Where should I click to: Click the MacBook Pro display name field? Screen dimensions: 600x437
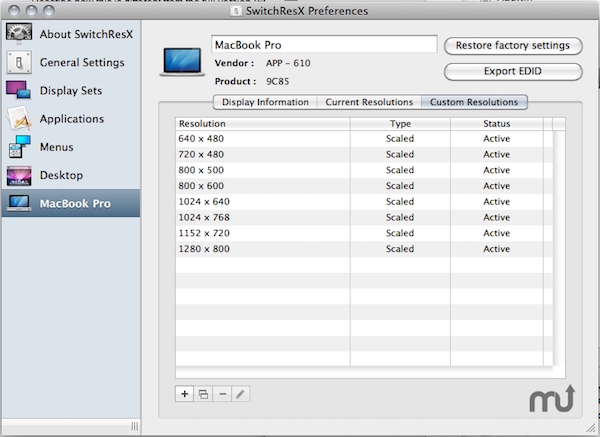click(324, 45)
